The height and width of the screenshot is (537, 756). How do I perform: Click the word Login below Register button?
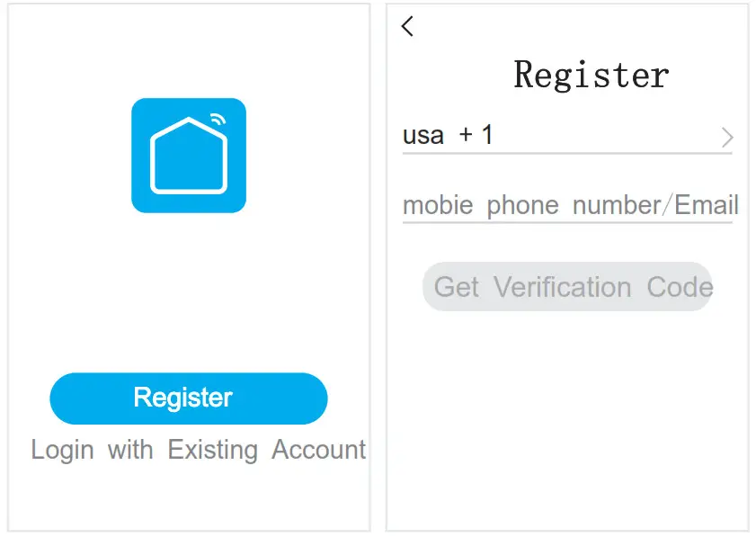(x=63, y=450)
